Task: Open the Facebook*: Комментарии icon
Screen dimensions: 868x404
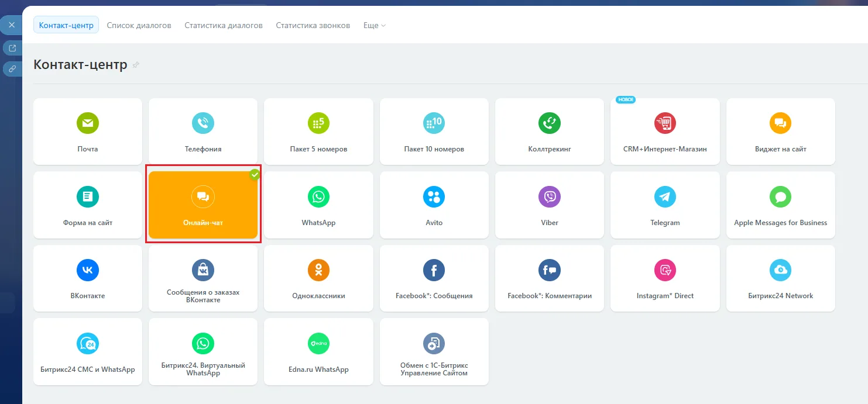Action: 550,270
